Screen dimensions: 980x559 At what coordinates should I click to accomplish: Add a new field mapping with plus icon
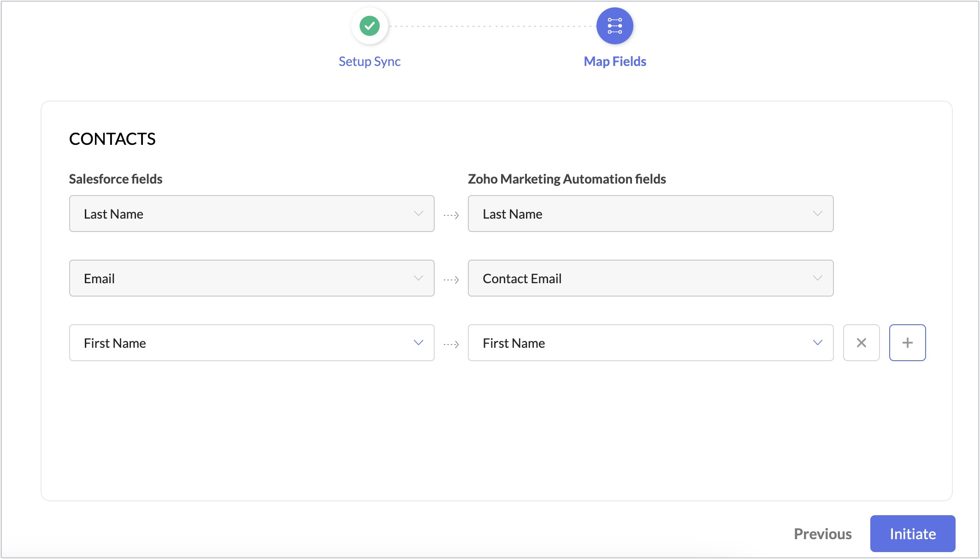pos(907,343)
